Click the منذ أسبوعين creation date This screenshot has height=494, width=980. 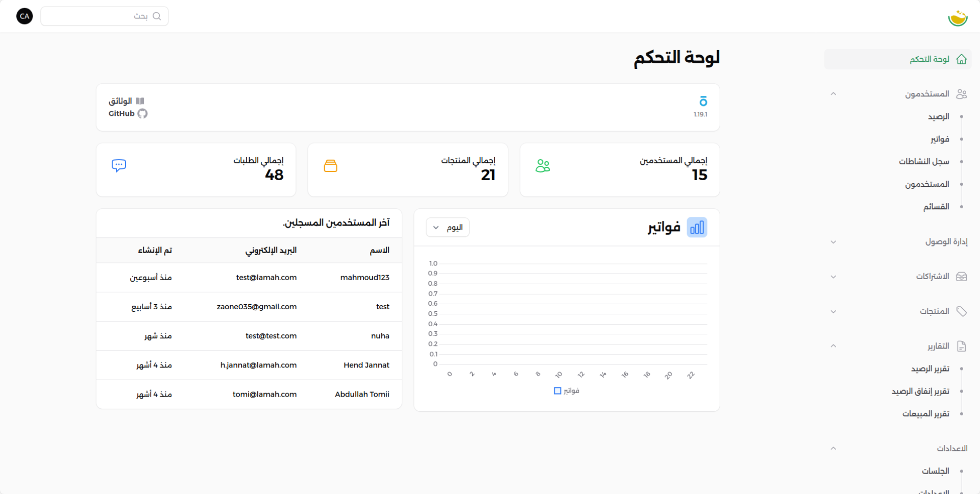click(x=151, y=278)
